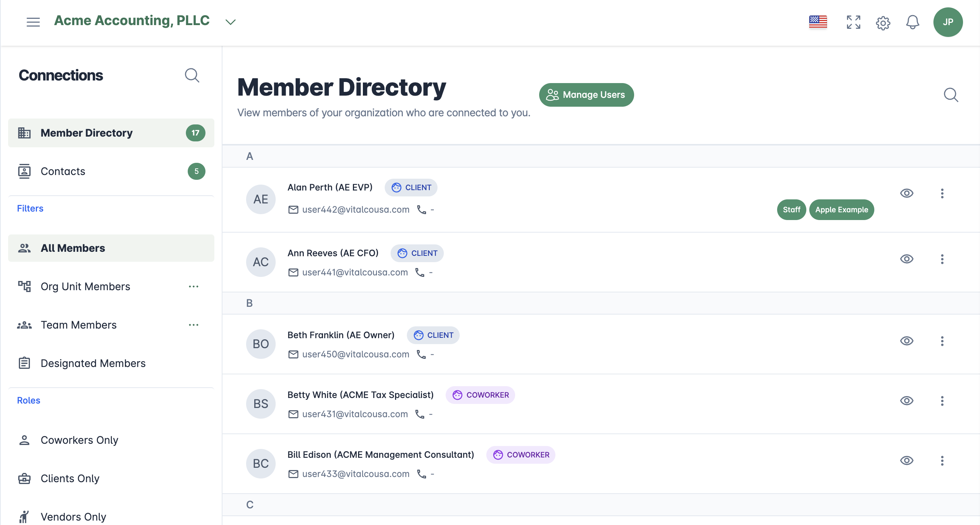
Task: Toggle eye icon for Alan Perth
Action: (906, 193)
